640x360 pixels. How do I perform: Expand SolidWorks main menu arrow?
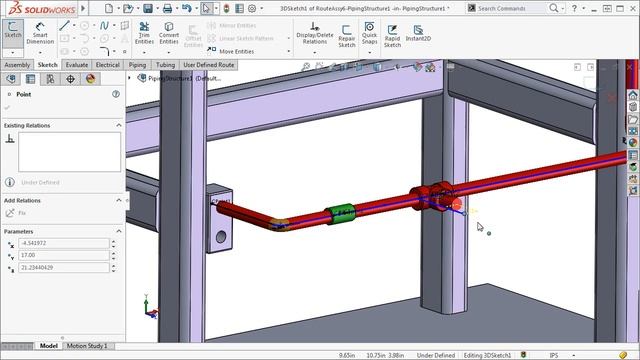pyautogui.click(x=83, y=8)
